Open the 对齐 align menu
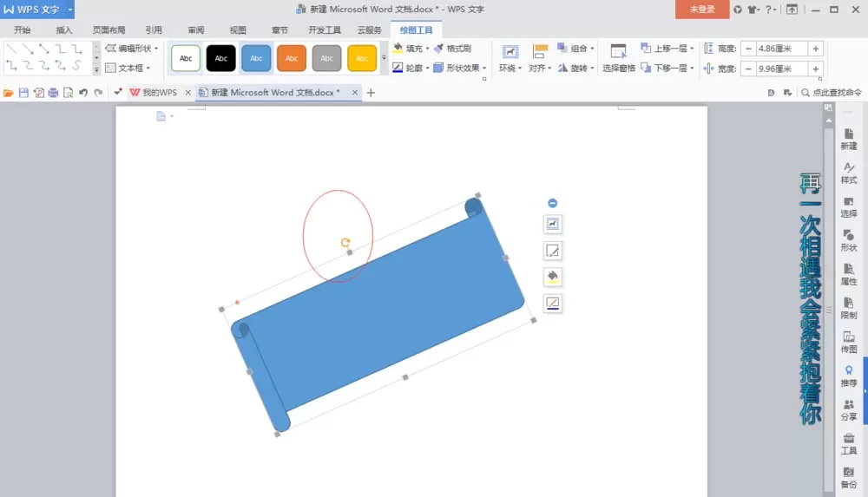Screen dimensions: 868x497 (540, 59)
